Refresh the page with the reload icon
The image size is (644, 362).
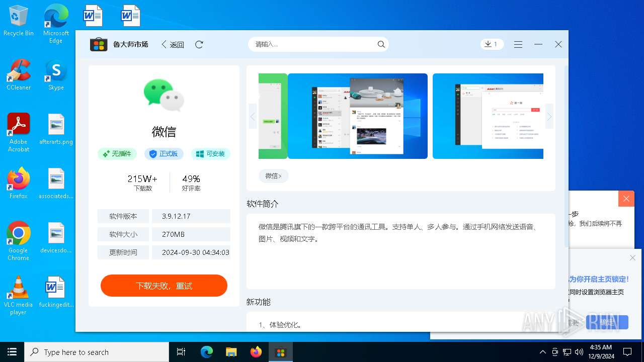pyautogui.click(x=199, y=44)
